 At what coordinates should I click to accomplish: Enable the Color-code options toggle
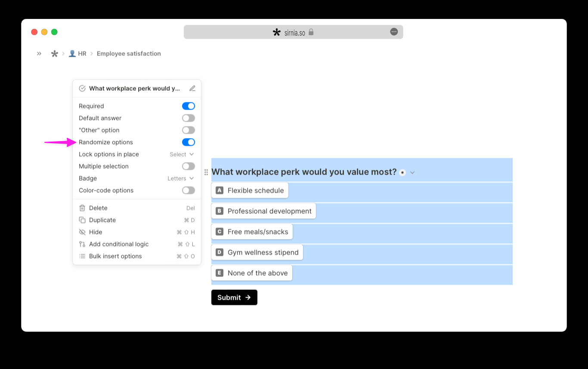click(189, 191)
